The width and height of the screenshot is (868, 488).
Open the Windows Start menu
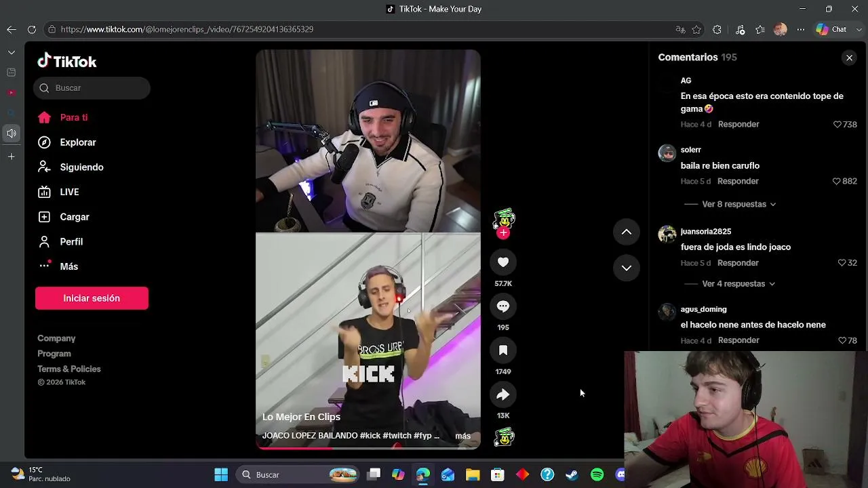(x=221, y=474)
